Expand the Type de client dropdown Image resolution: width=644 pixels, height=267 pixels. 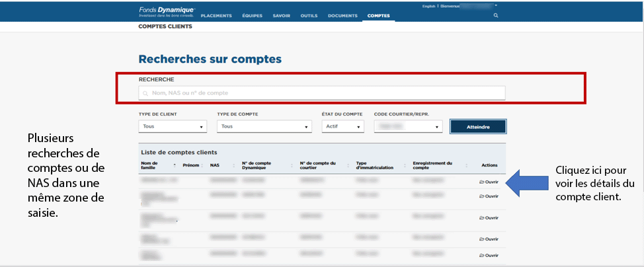click(173, 126)
